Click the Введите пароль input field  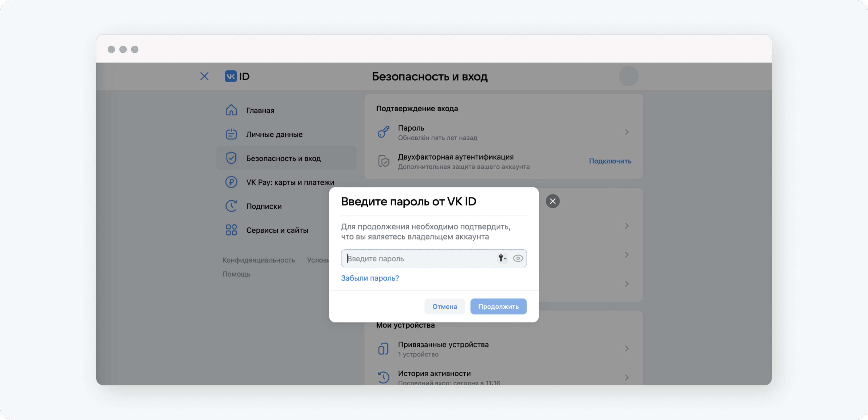(x=418, y=258)
